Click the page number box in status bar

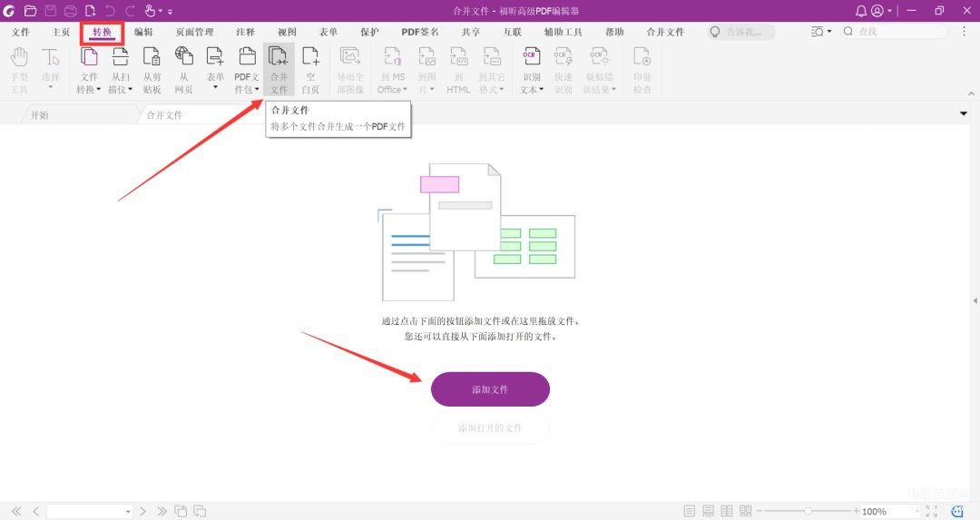click(x=89, y=511)
